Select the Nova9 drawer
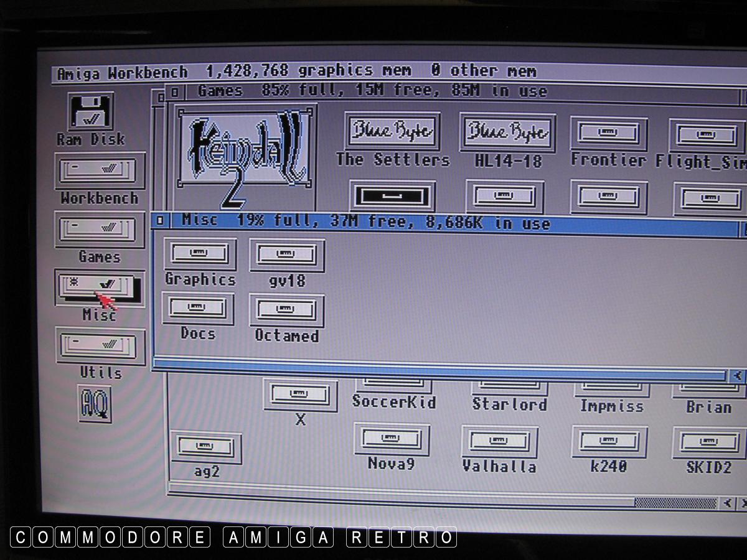Viewport: 747px width, 560px height. [391, 439]
